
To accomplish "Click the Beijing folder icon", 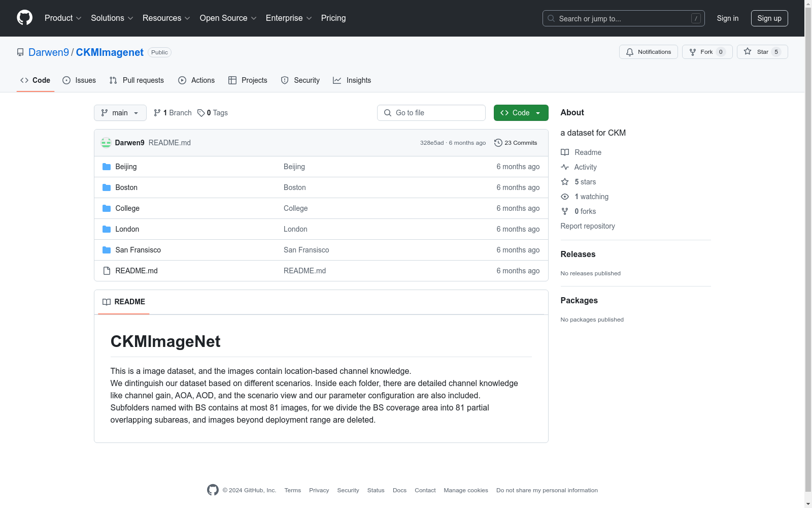I will [x=107, y=167].
